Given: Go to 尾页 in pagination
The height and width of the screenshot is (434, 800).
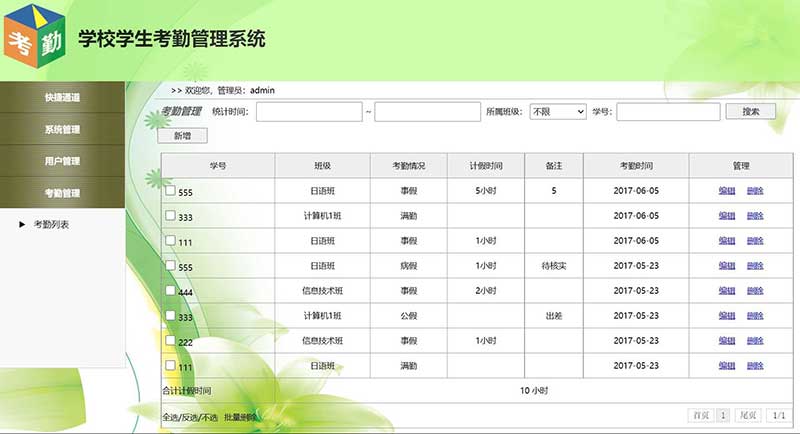Looking at the screenshot, I should pos(746,415).
